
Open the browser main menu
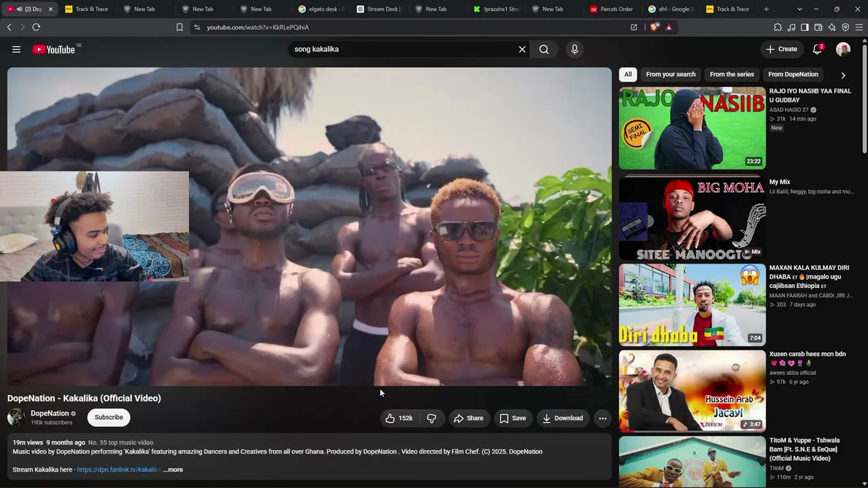click(859, 27)
